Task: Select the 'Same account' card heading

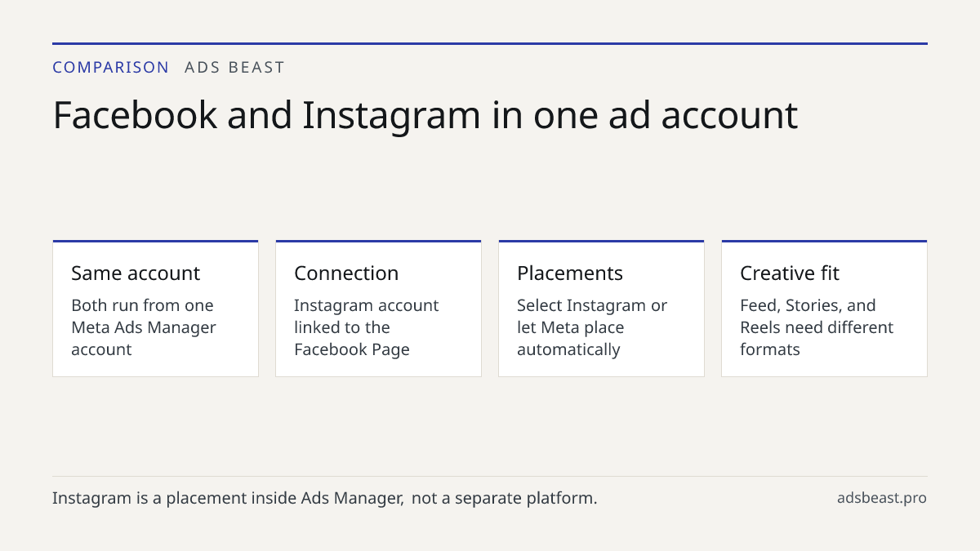Action: pyautogui.click(x=136, y=273)
